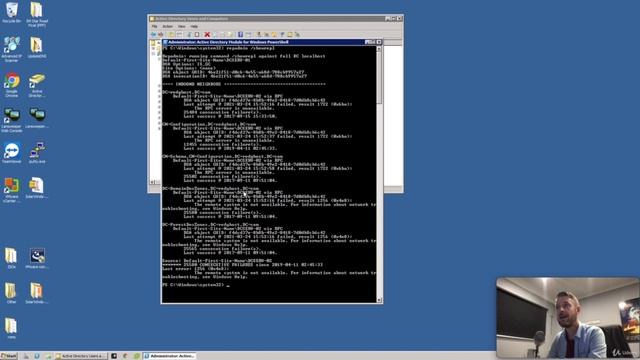Open the DCs folder on the desktop
Screen dimensions: 640x360
point(11,258)
